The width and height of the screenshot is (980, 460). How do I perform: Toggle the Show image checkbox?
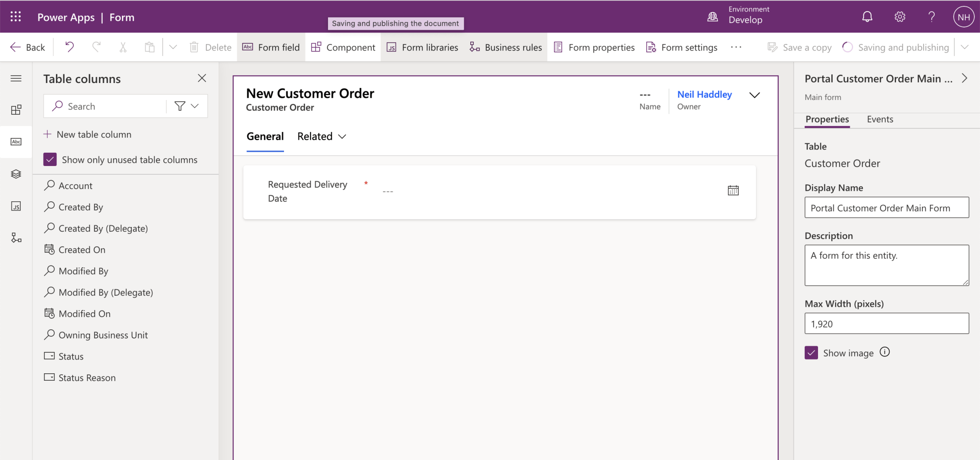click(x=811, y=353)
